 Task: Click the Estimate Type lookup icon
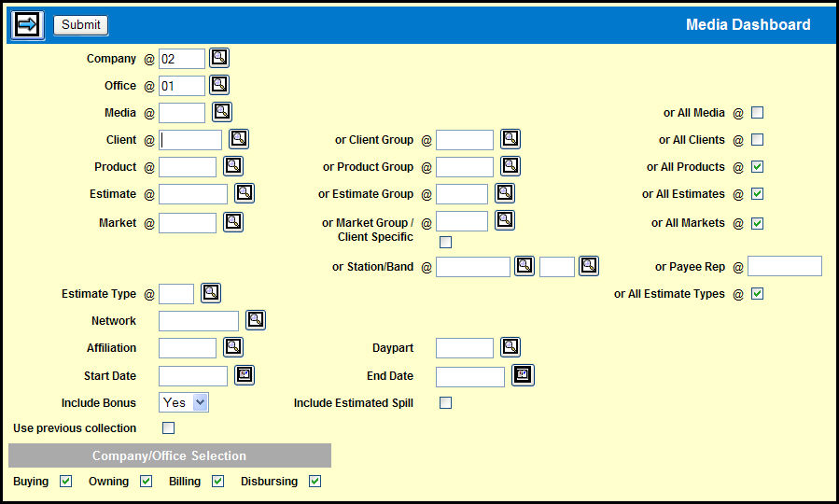(211, 293)
